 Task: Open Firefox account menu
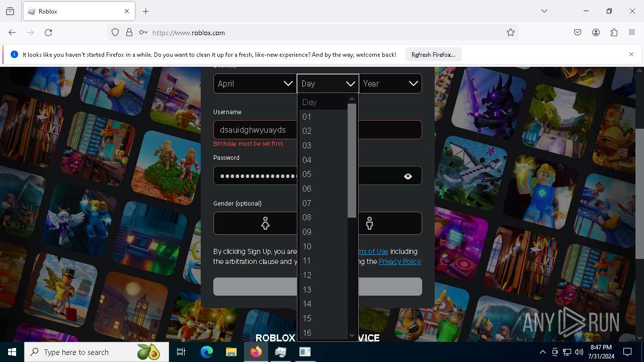click(596, 33)
